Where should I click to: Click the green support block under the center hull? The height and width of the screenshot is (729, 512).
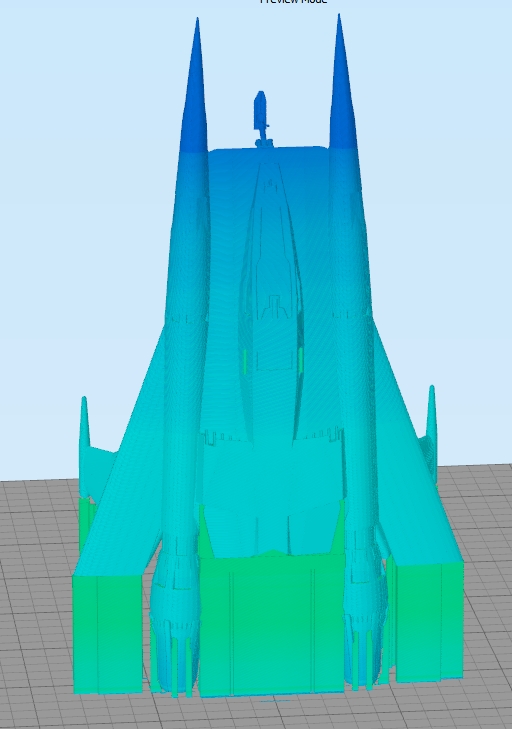[272, 623]
